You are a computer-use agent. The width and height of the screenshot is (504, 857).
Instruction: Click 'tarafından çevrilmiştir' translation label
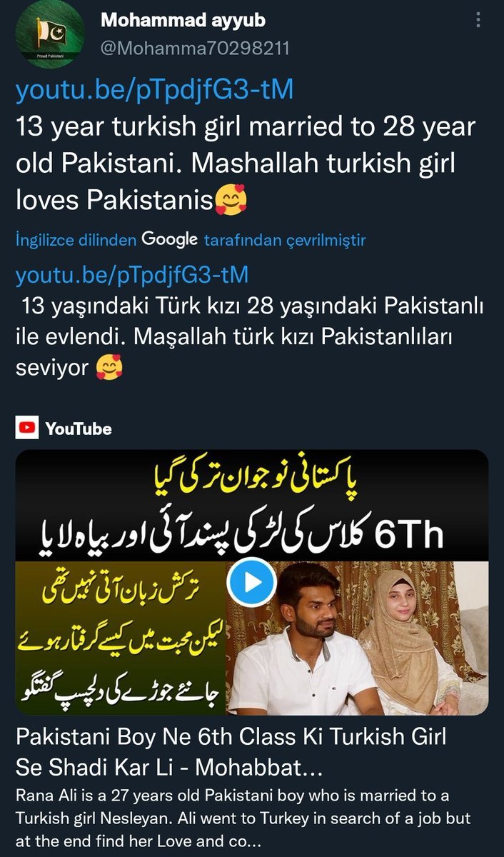click(285, 241)
